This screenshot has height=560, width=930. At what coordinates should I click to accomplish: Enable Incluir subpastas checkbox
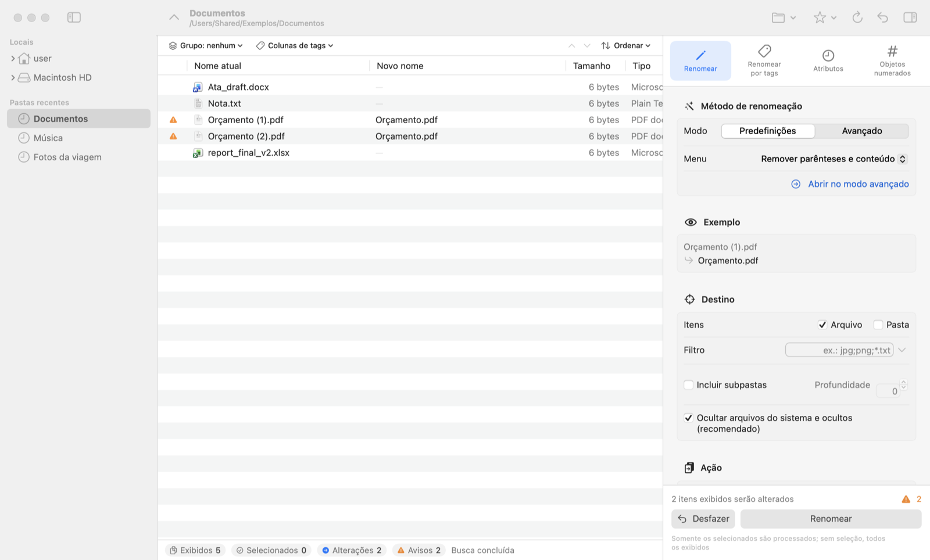click(689, 385)
